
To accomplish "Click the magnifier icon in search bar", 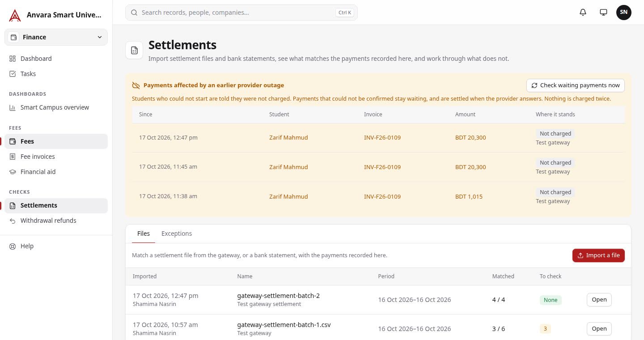I will [134, 13].
